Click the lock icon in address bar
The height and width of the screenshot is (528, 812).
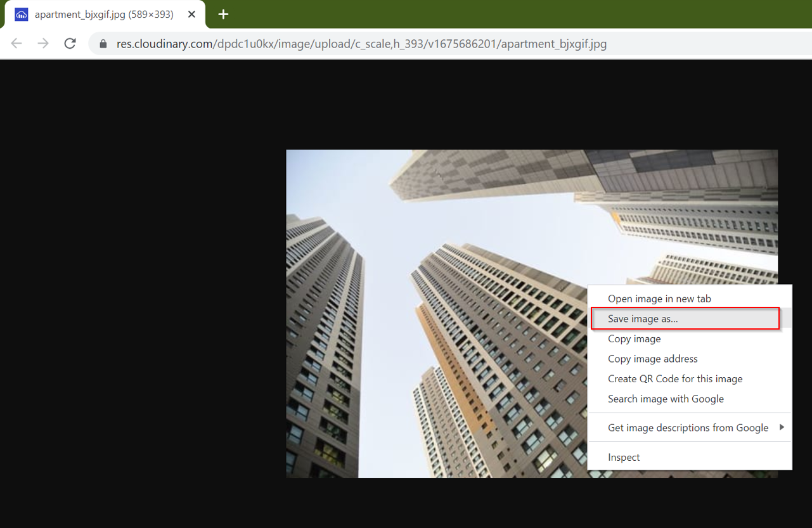pos(103,44)
